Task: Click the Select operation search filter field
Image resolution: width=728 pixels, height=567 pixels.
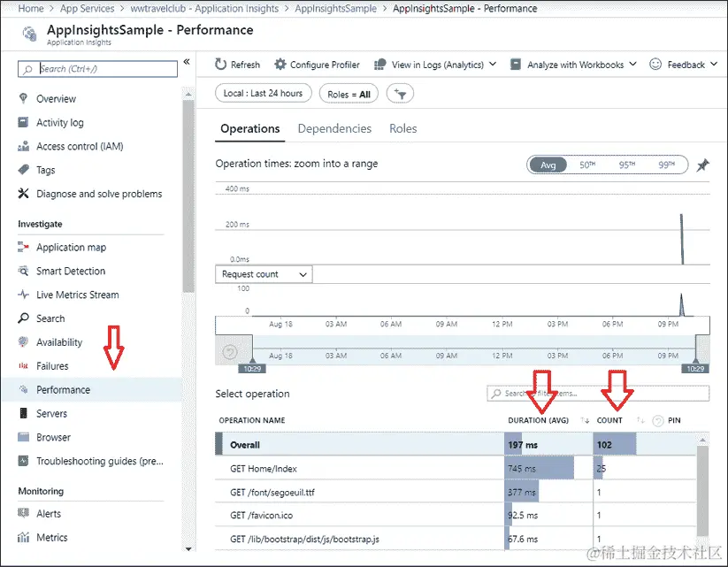Action: click(598, 393)
